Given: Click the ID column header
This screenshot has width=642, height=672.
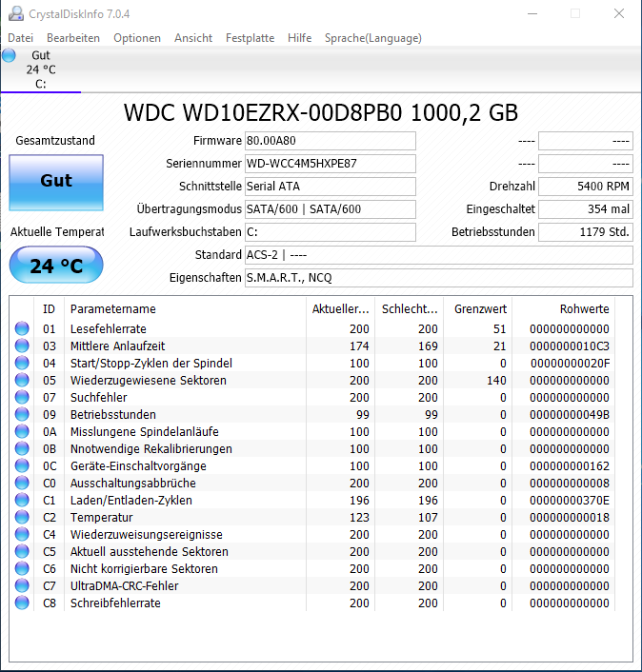Looking at the screenshot, I should coord(49,309).
